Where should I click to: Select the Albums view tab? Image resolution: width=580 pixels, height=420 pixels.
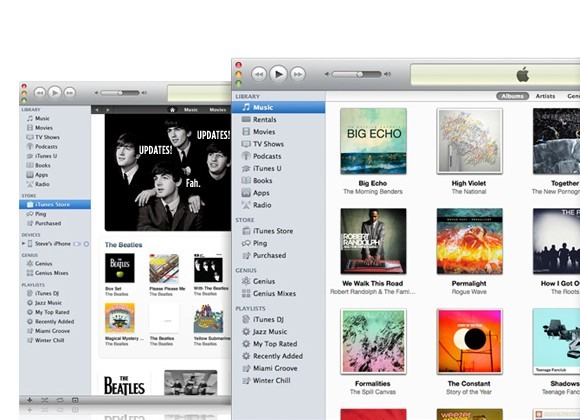(x=512, y=96)
